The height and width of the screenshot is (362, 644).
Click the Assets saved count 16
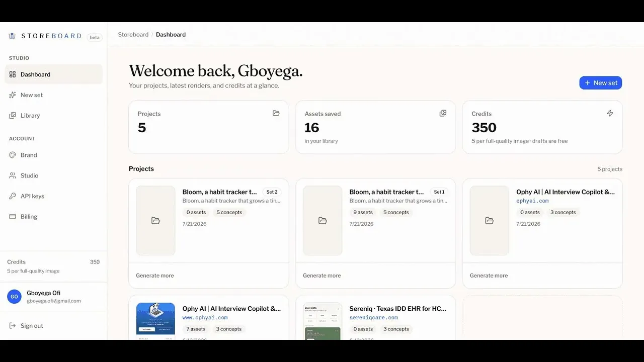312,128
